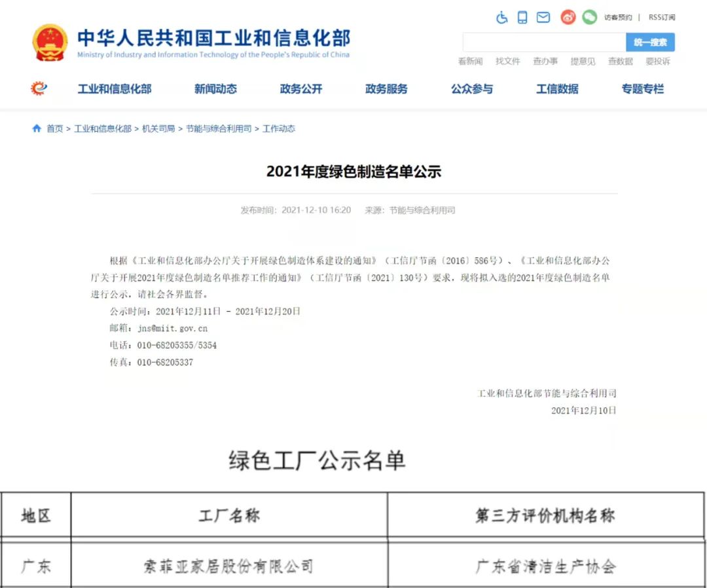The height and width of the screenshot is (588, 707).
Task: Select the 要投诉 quick link
Action: pyautogui.click(x=657, y=62)
